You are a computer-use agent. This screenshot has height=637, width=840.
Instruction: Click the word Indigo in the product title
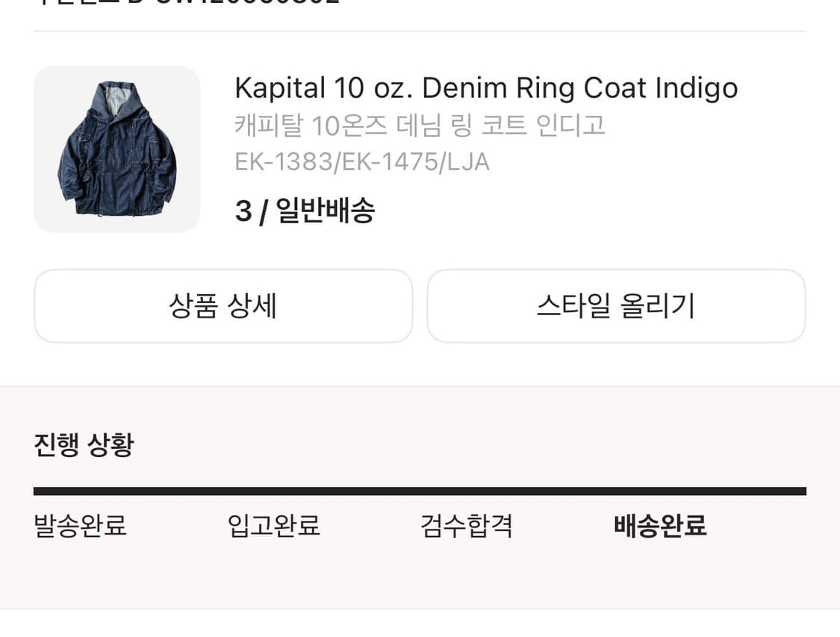point(697,88)
